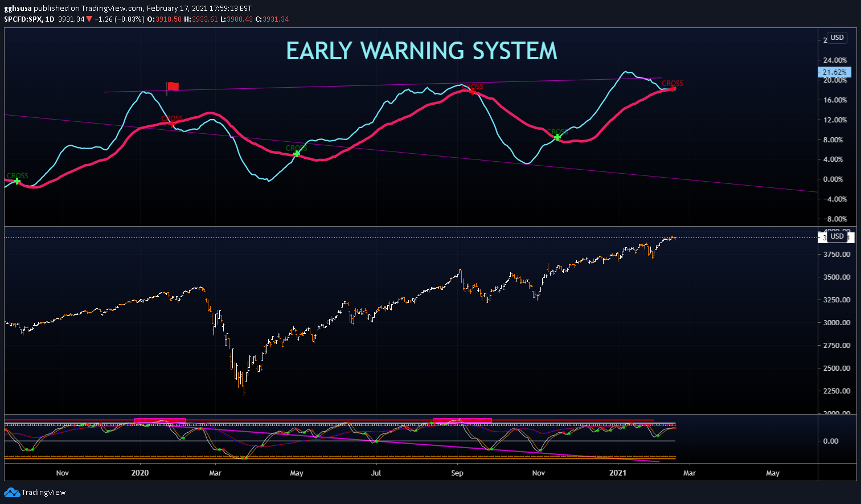Click the red flag marker on the indicator
Viewport: 861px width, 504px height.
click(x=173, y=87)
